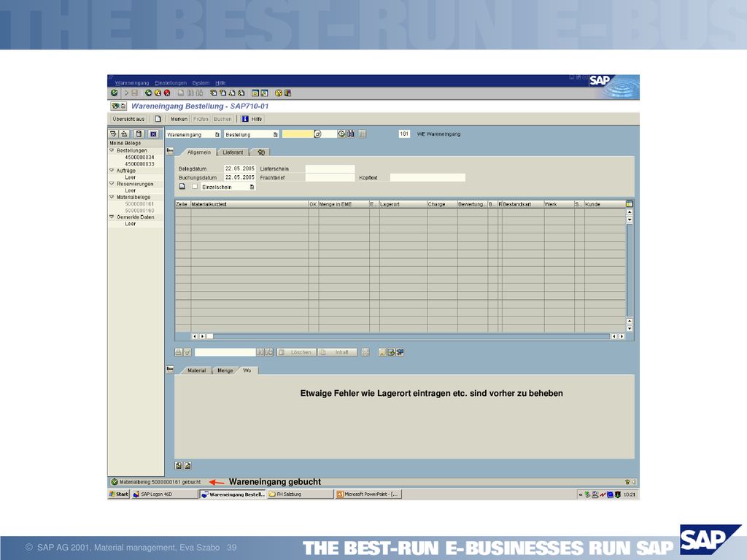Click the green checkmark Enter icon in SAP toolbar
The image size is (747, 560).
115,93
